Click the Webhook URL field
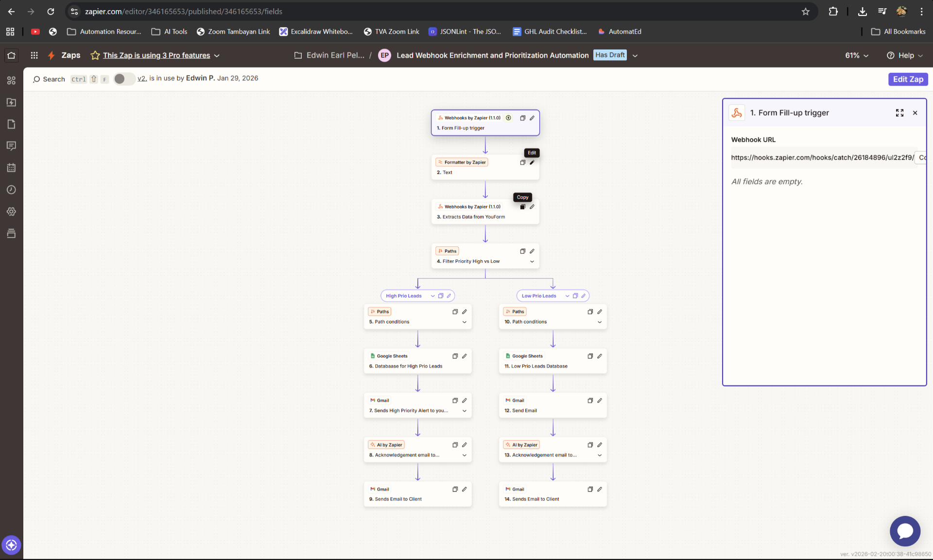Viewport: 933px width, 560px height. click(822, 157)
